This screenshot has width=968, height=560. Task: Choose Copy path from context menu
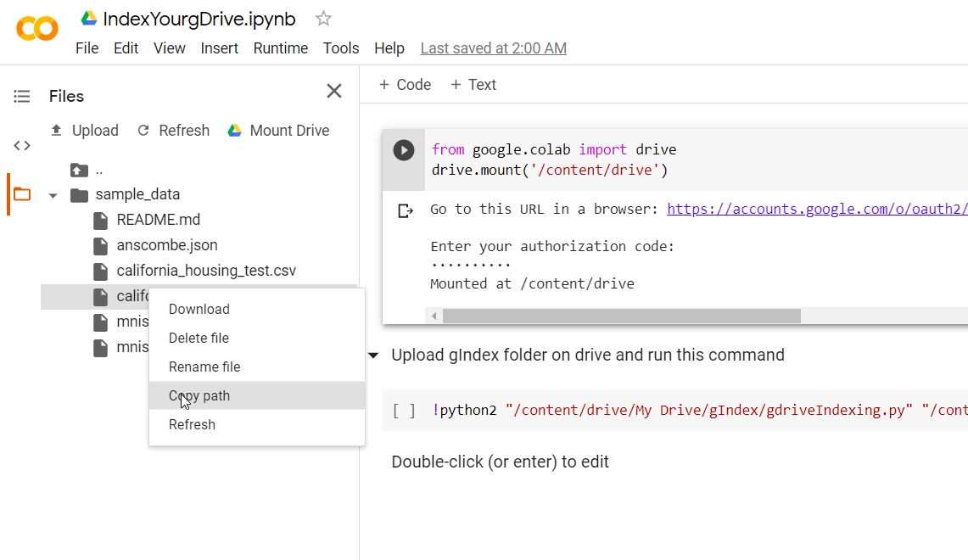pyautogui.click(x=199, y=395)
